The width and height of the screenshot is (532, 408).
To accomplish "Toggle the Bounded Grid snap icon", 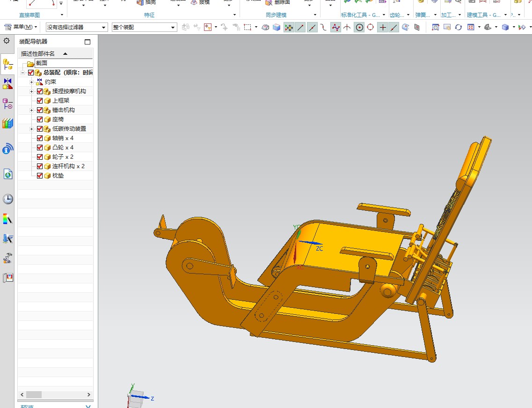I will tap(417, 28).
